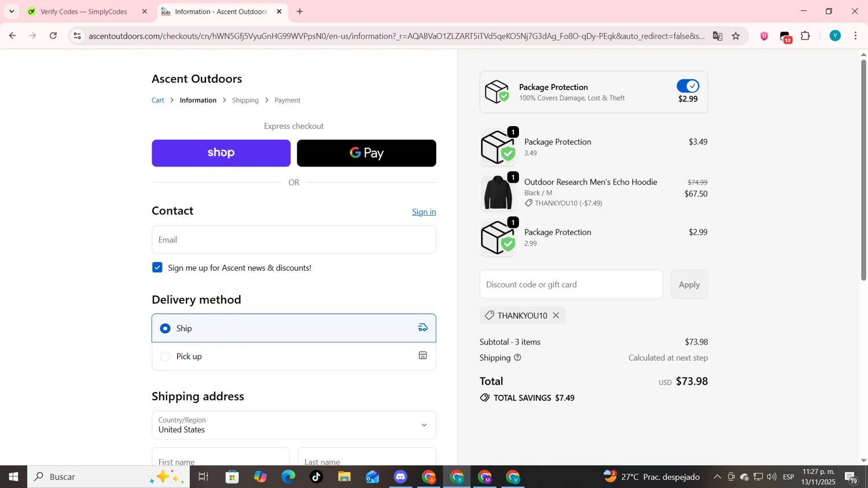Open the Chrome profile avatar
The height and width of the screenshot is (488, 868).
pos(835,36)
